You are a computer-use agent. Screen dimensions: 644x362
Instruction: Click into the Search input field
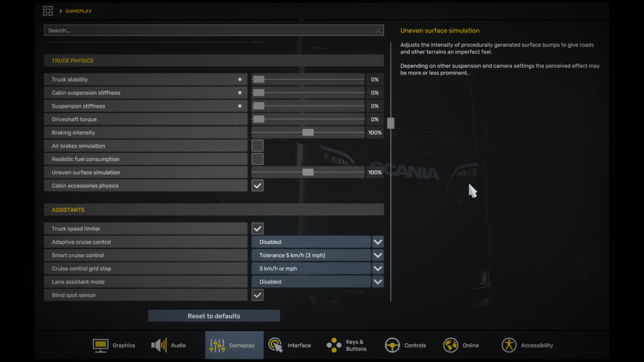click(214, 31)
